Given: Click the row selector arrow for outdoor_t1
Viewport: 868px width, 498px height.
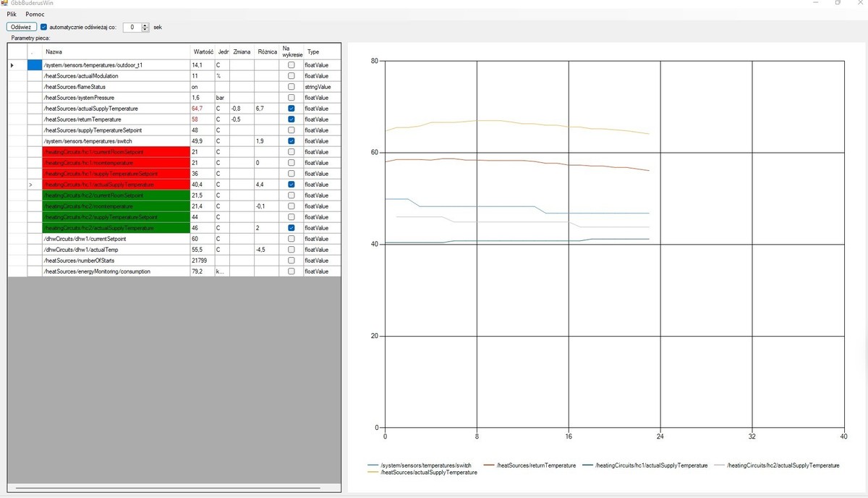Looking at the screenshot, I should (12, 65).
